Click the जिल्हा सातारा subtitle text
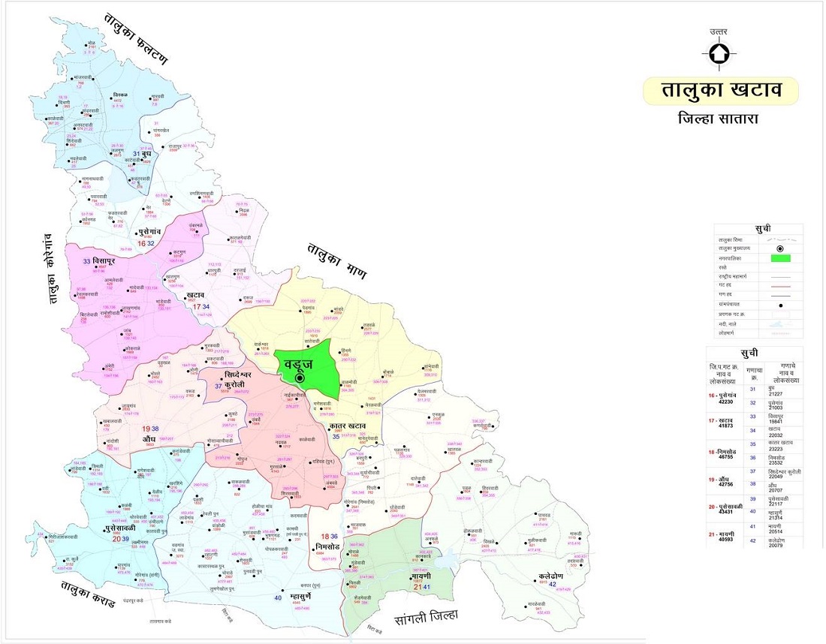This screenshot has width=826, height=644. coord(719,119)
